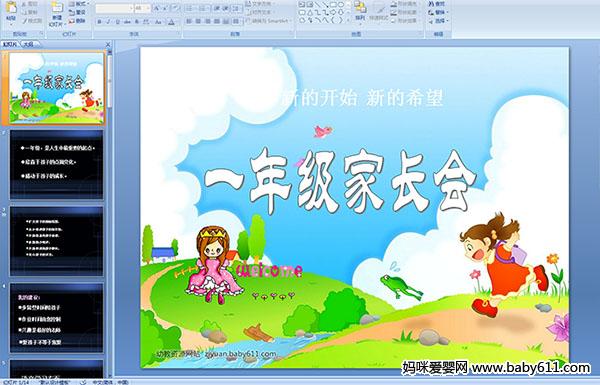600x385 pixels.
Task: Click the Center text alignment icon
Action: coord(198,21)
